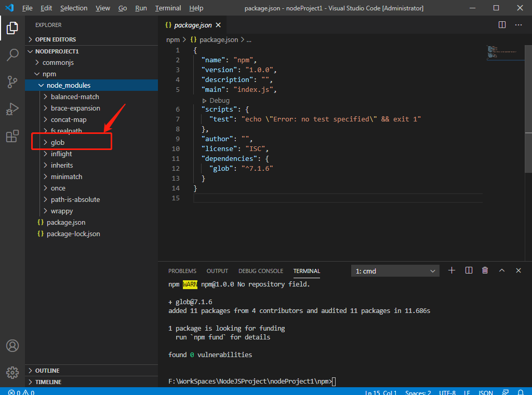Open the Edit menu

[46, 8]
